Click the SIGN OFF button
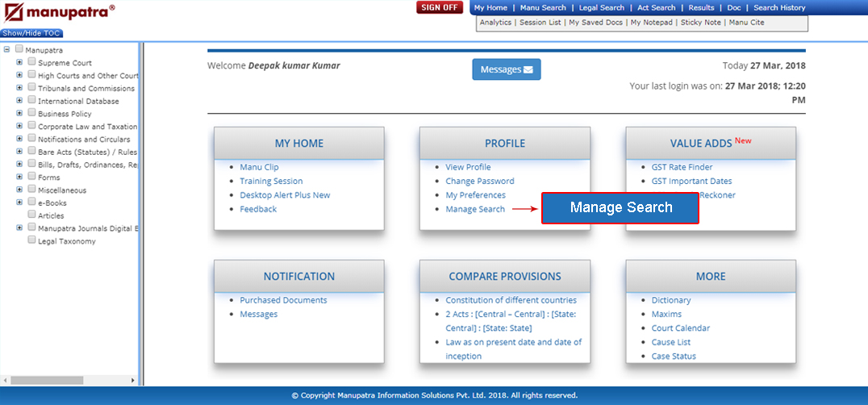Screen dimensions: 868x405 (x=440, y=8)
